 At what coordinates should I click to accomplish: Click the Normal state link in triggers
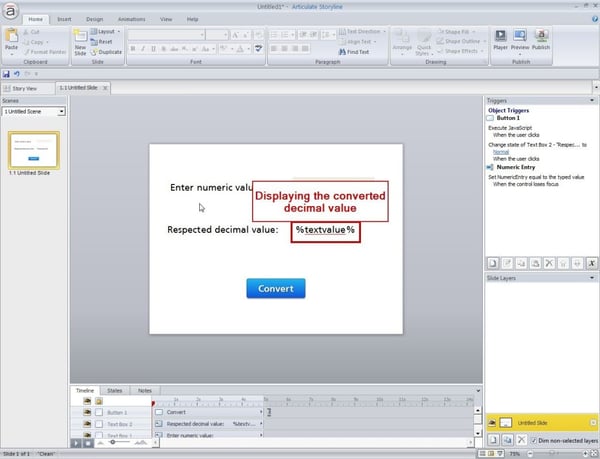(x=501, y=152)
